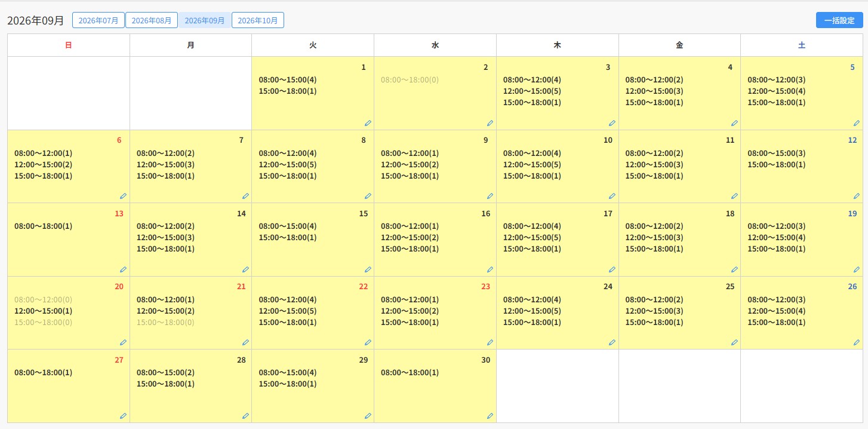Click the 一括設定 button

pos(839,20)
